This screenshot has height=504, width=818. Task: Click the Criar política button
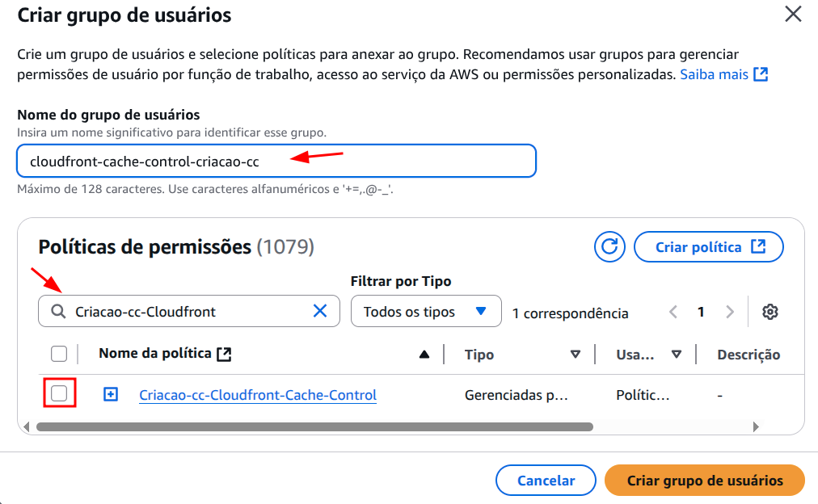(x=709, y=247)
